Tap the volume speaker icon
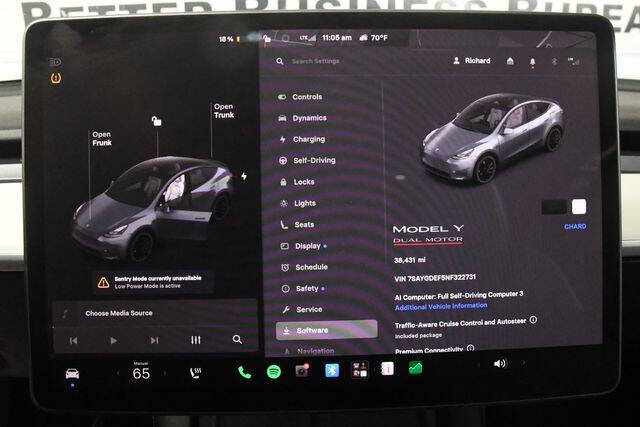The height and width of the screenshot is (427, 640). click(500, 363)
